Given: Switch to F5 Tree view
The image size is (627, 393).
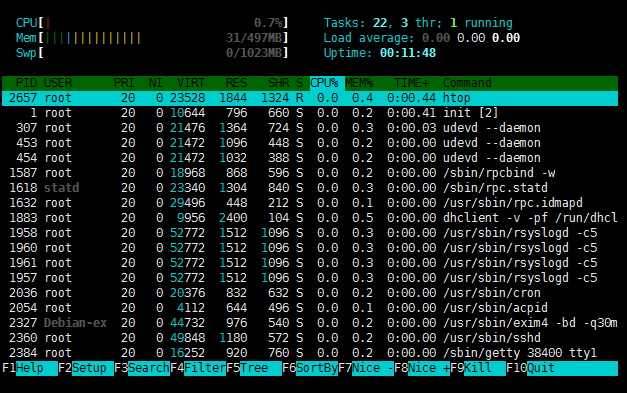Looking at the screenshot, I should coord(254,368).
